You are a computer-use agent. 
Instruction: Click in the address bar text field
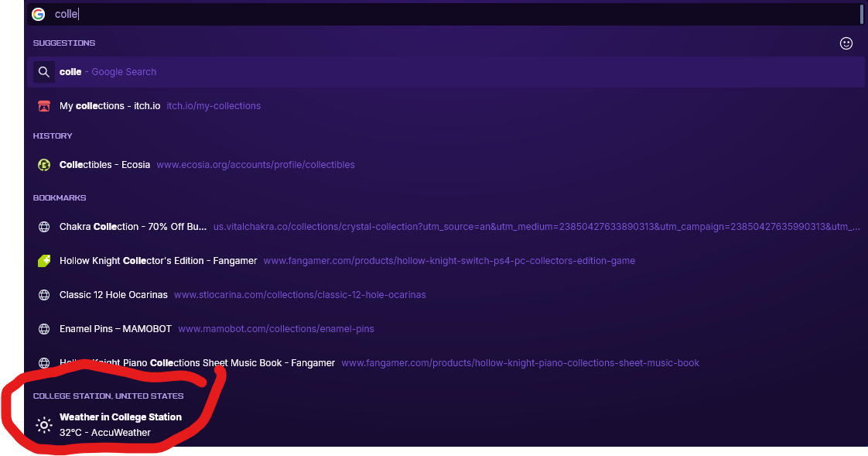click(x=454, y=15)
